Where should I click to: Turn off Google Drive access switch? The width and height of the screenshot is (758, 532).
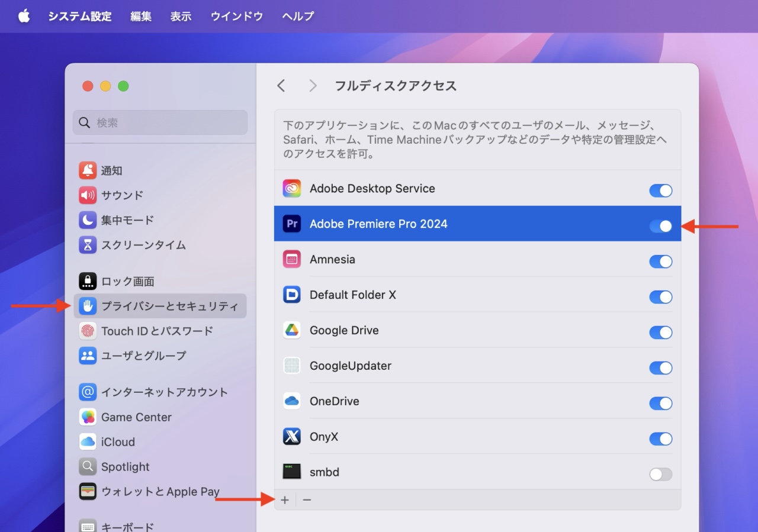pyautogui.click(x=661, y=333)
